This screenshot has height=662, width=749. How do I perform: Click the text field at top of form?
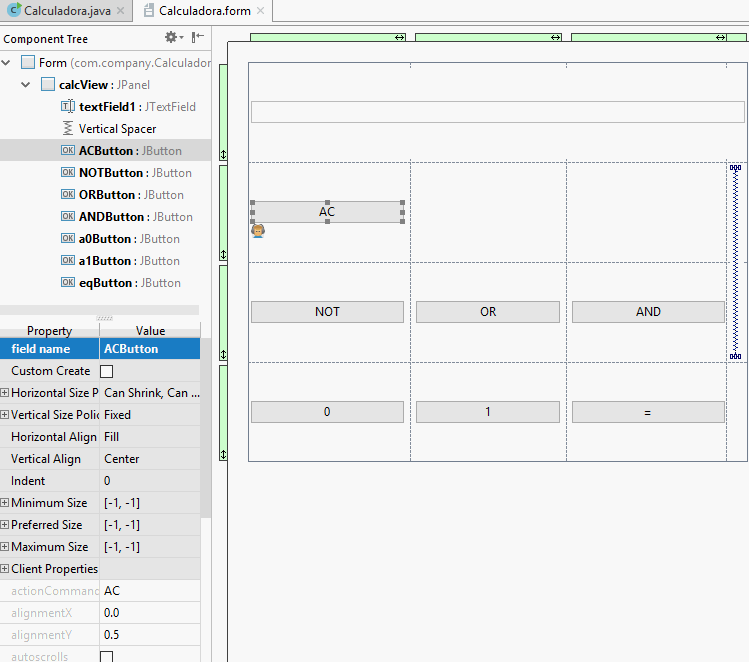(497, 112)
